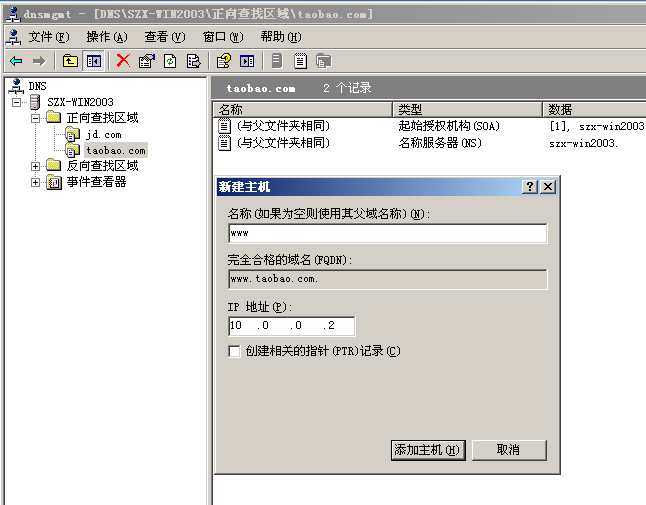Click 起始授权机构(SOA) type cell
Screen dimensions: 646x505
tap(449, 126)
